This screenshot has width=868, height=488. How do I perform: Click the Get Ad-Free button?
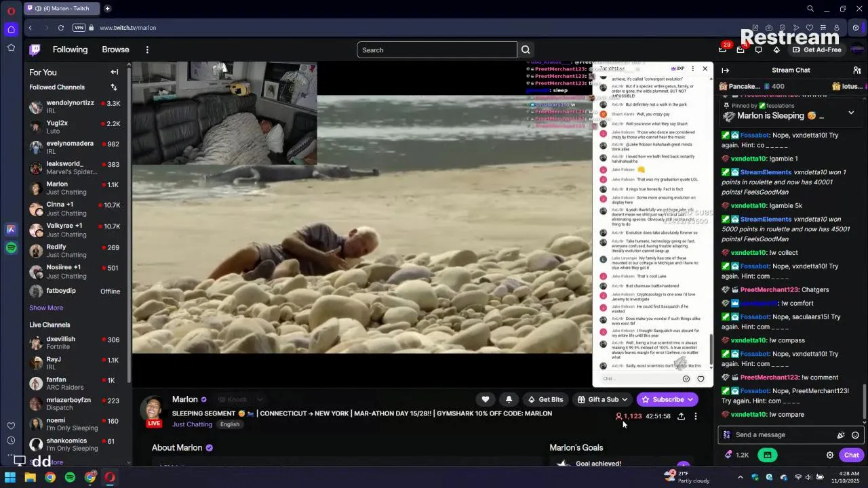tap(816, 49)
